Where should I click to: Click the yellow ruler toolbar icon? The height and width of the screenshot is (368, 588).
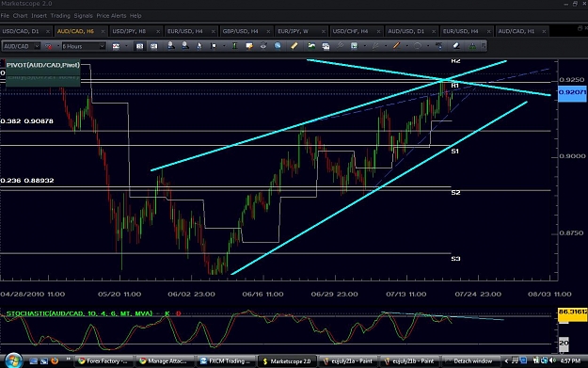pyautogui.click(x=294, y=46)
